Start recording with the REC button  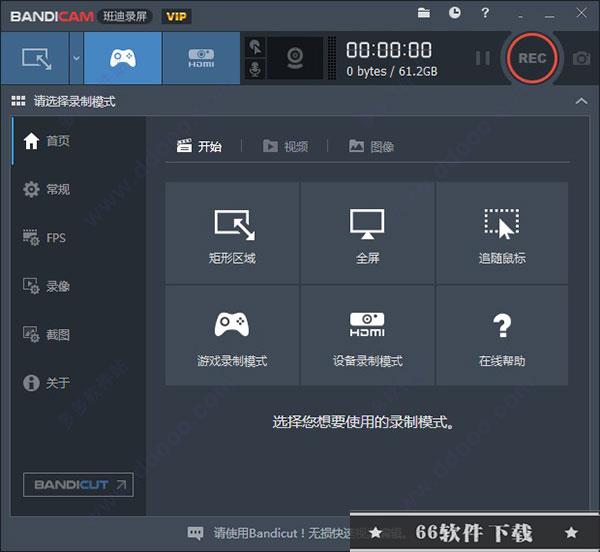point(532,58)
